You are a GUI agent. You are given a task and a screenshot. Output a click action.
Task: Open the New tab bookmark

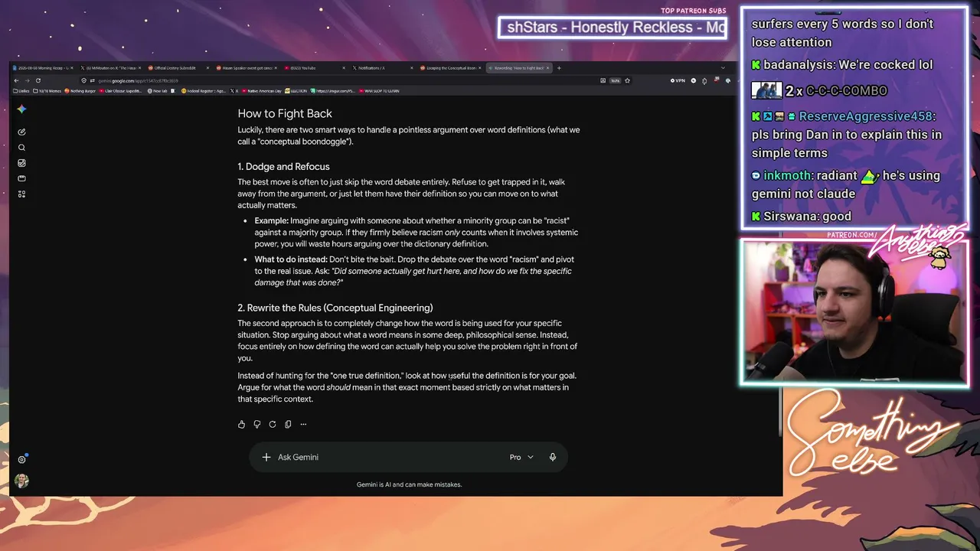pyautogui.click(x=158, y=91)
